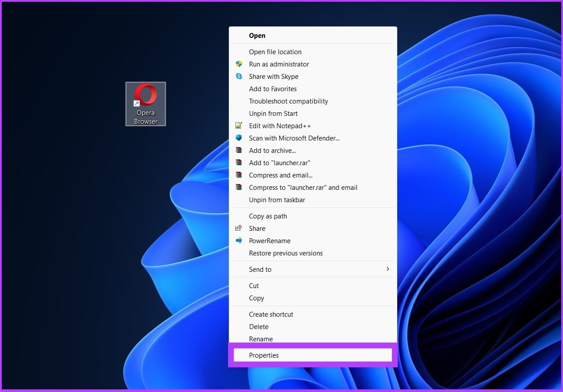
Task: Select Unpin from taskbar
Action: [x=313, y=200]
